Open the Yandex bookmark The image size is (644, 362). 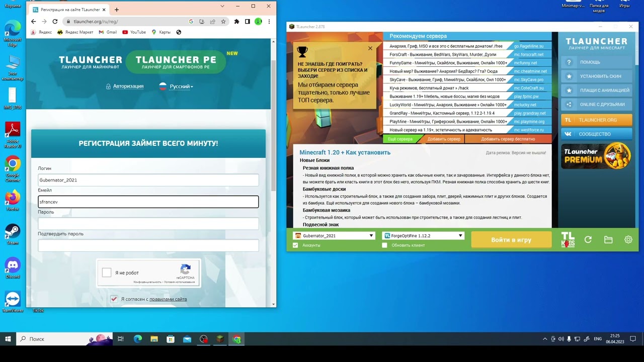(42, 32)
